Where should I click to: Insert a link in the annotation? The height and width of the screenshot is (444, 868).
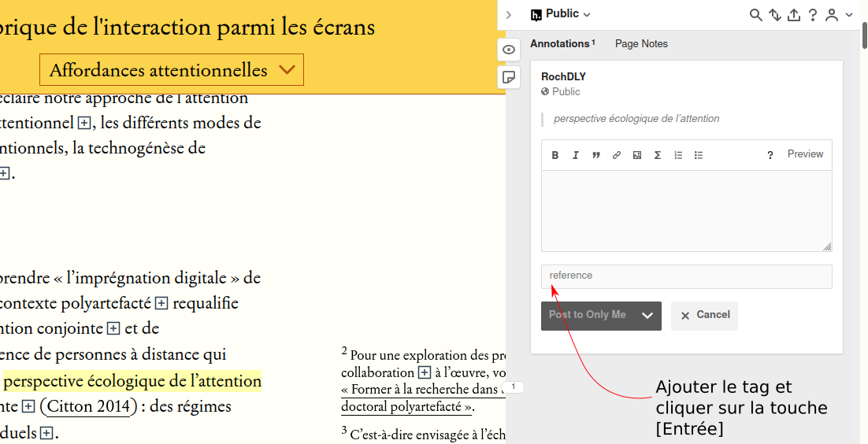click(617, 155)
